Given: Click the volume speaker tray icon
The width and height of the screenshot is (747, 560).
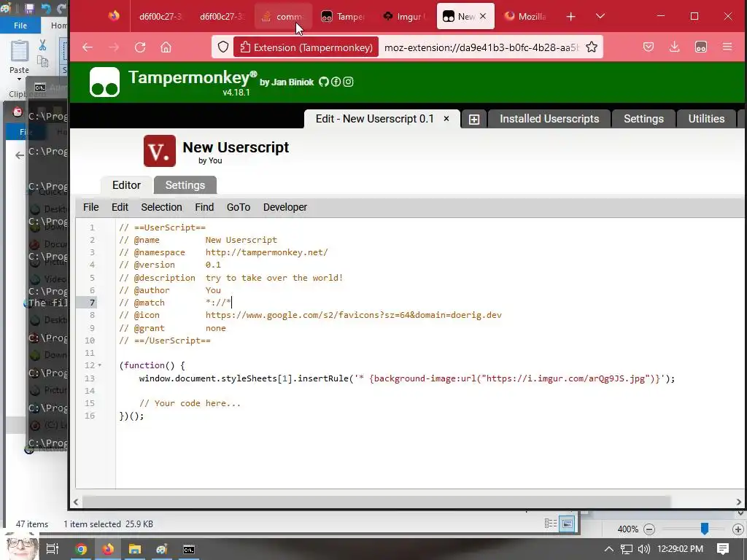Looking at the screenshot, I should 643,549.
